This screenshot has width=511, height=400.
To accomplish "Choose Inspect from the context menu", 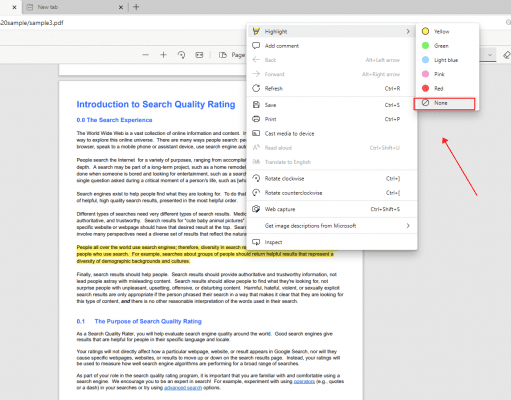I will coord(332,242).
